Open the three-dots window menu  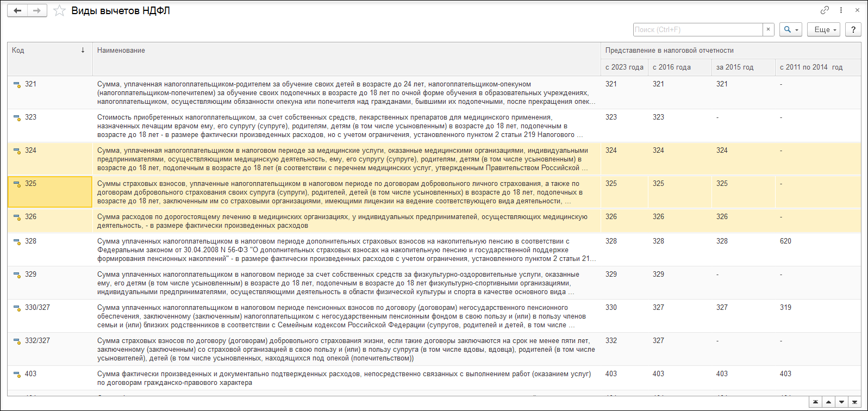(x=841, y=10)
